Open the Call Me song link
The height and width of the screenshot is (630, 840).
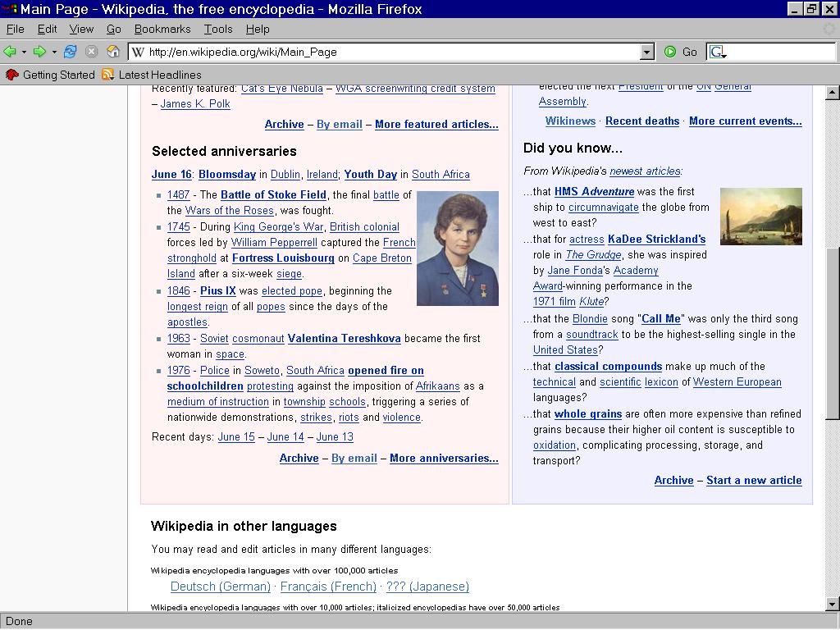661,319
